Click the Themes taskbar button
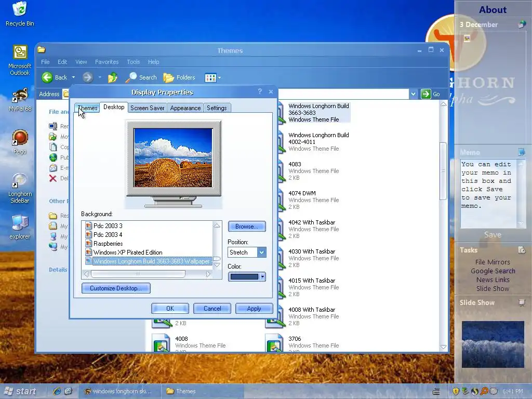The height and width of the screenshot is (399, 532). coord(202,391)
